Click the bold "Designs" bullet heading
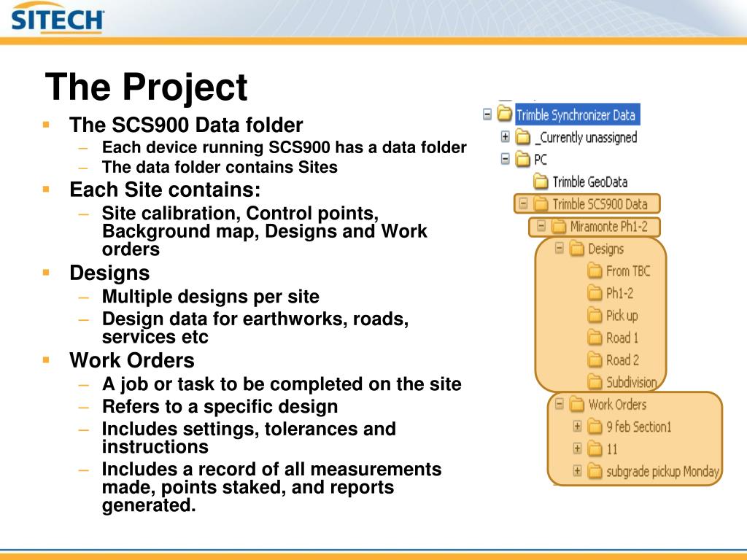 (109, 273)
